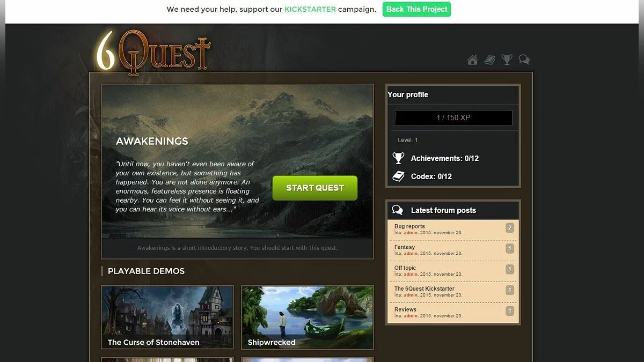
Task: Open the forum chat bubbles icon in header
Action: tap(524, 60)
